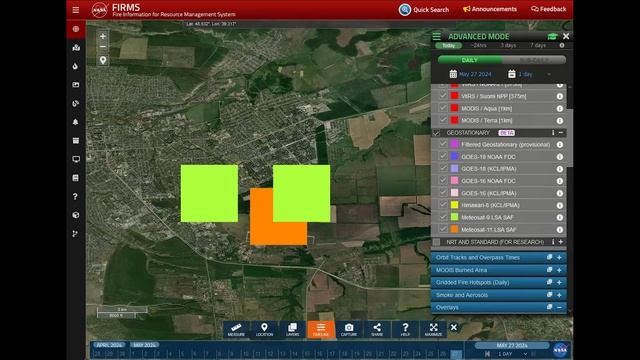Viewport: 640px width, 360px height.
Task: Click the map location pin button
Action: 103,60
